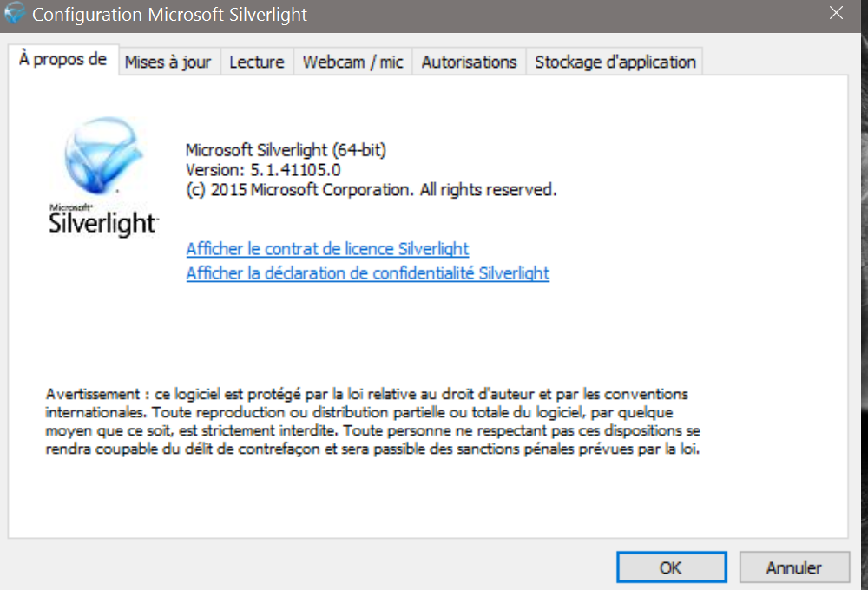Go to the Webcam / mic tab
868x590 pixels.
[x=352, y=62]
